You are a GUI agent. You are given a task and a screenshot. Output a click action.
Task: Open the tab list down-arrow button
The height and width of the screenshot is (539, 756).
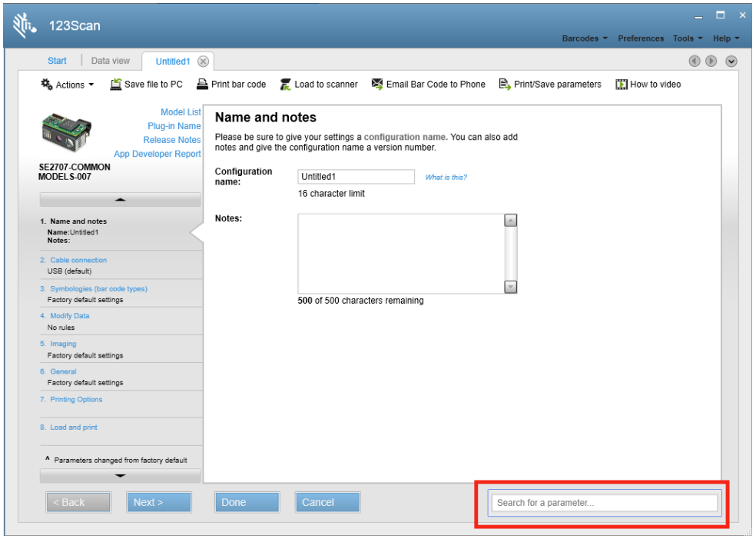[x=731, y=62]
